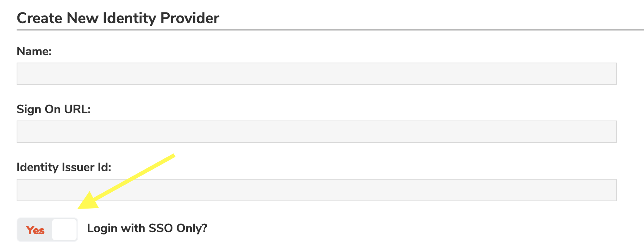
Task: Click the yellow arrow annotation shaft
Action: (x=135, y=176)
